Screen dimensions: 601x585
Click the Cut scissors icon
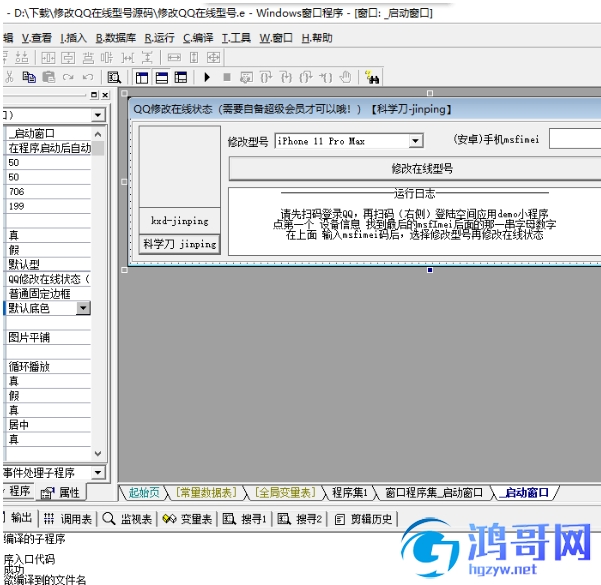click(9, 77)
